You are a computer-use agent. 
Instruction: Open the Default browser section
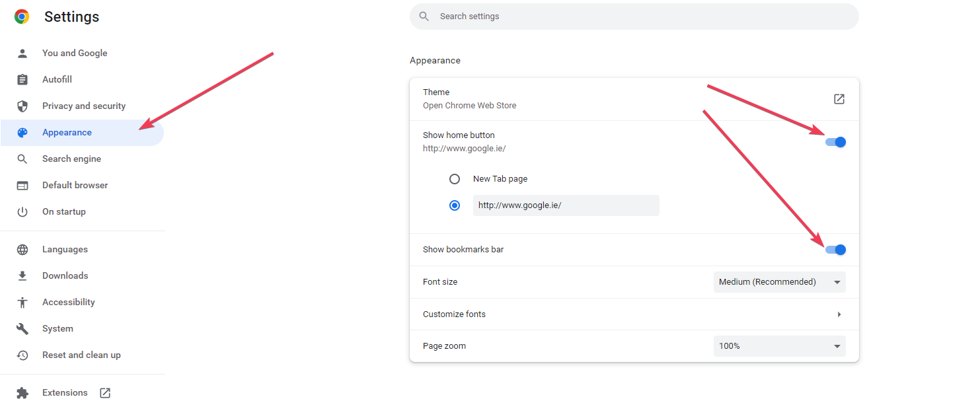(x=75, y=185)
